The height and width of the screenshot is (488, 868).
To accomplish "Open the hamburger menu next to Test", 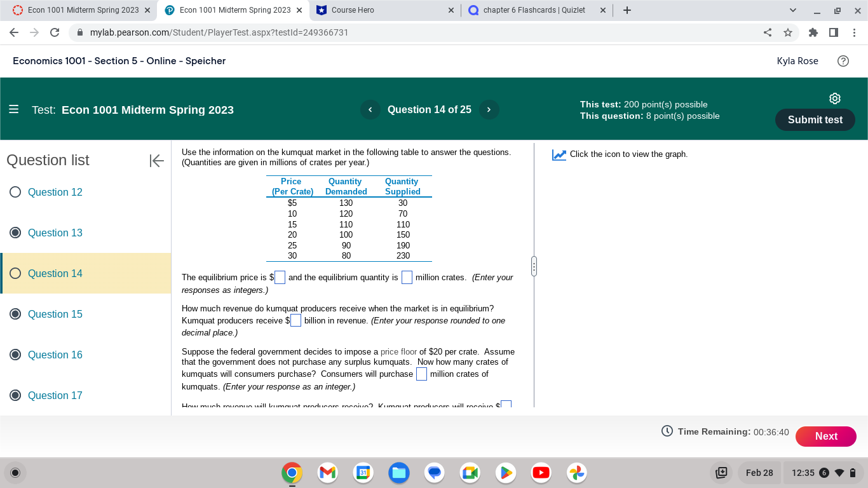I will 14,109.
